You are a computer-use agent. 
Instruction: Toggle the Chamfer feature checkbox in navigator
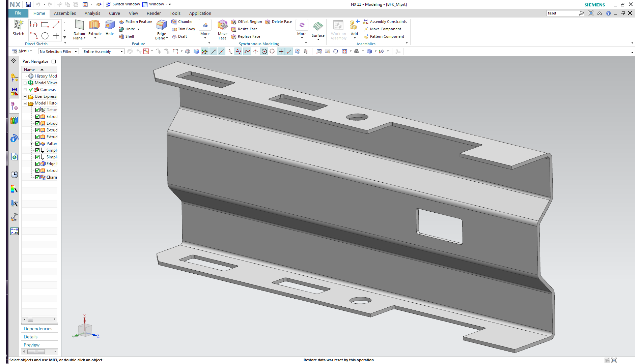click(37, 177)
